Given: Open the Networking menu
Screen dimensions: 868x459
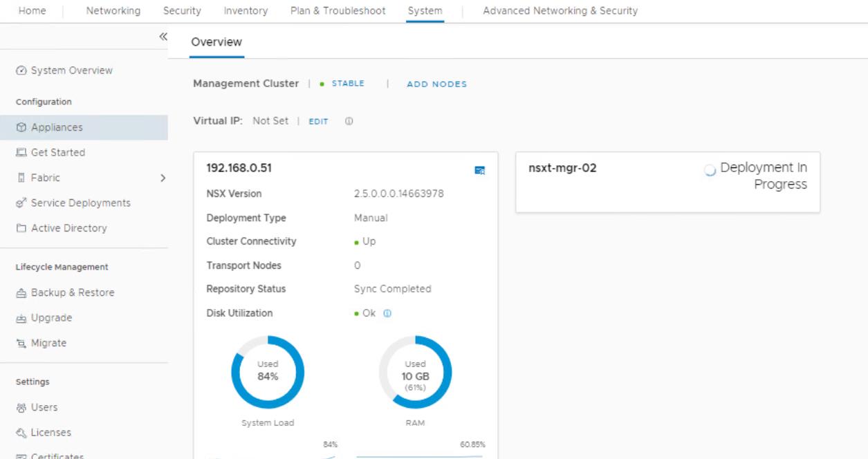Looking at the screenshot, I should tap(113, 11).
